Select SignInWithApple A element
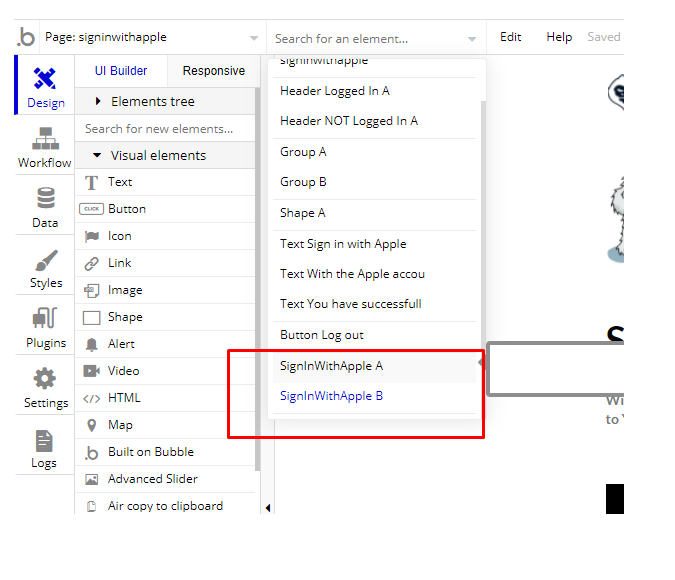The width and height of the screenshot is (675, 580). [374, 366]
